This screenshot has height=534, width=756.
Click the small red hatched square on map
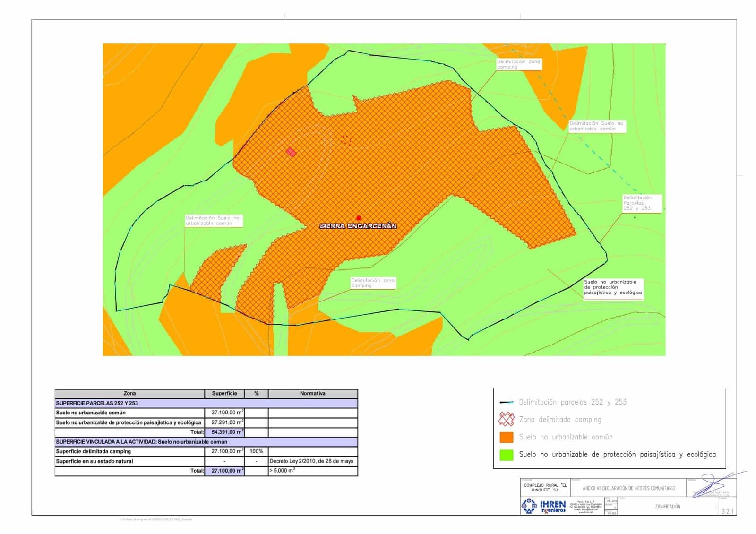(x=291, y=152)
